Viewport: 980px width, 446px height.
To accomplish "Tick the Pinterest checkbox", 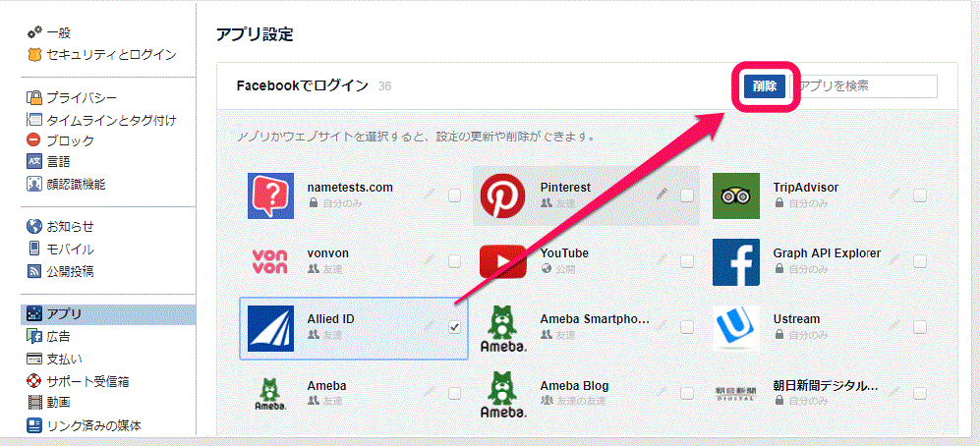I will (687, 195).
